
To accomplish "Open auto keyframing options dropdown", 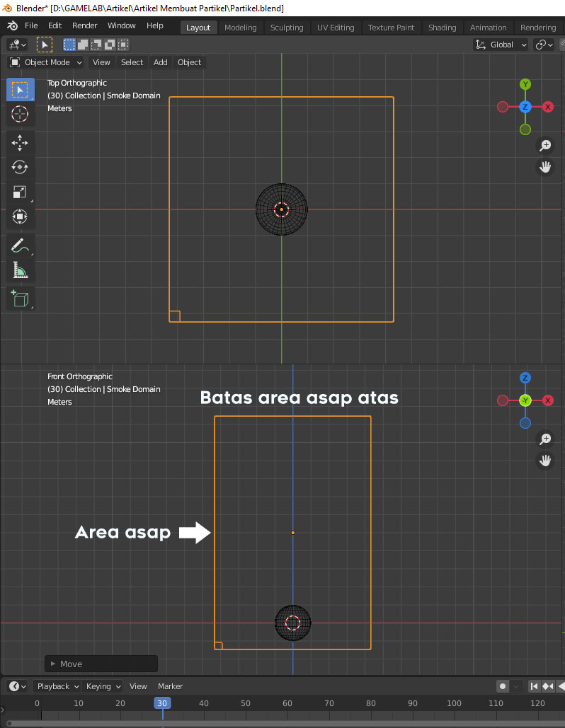I will point(516,686).
